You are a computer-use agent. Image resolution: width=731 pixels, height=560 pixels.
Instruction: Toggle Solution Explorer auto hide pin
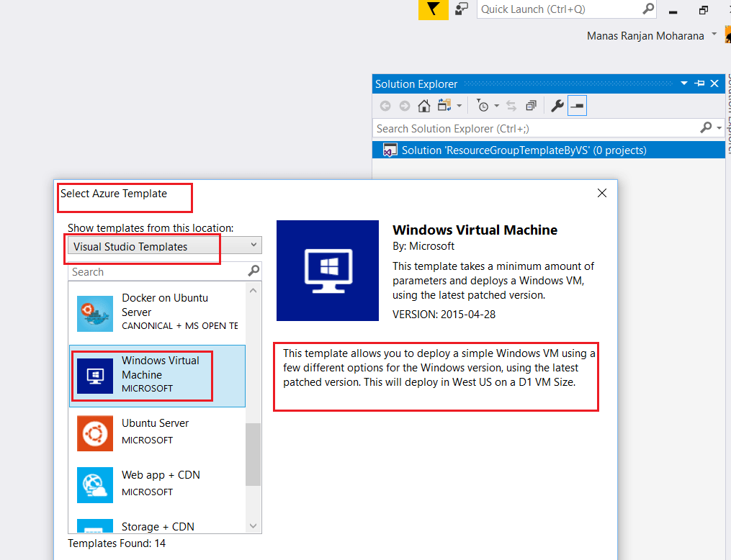699,83
